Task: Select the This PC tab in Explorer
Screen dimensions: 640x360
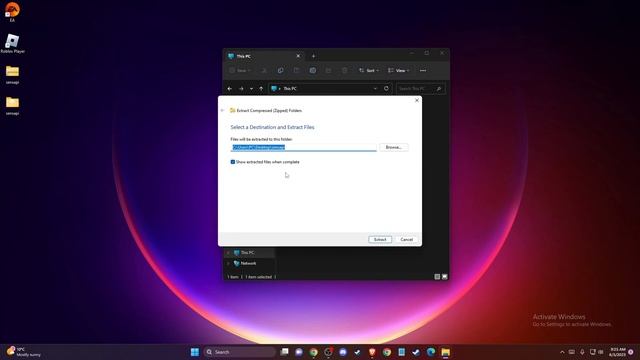Action: point(264,56)
